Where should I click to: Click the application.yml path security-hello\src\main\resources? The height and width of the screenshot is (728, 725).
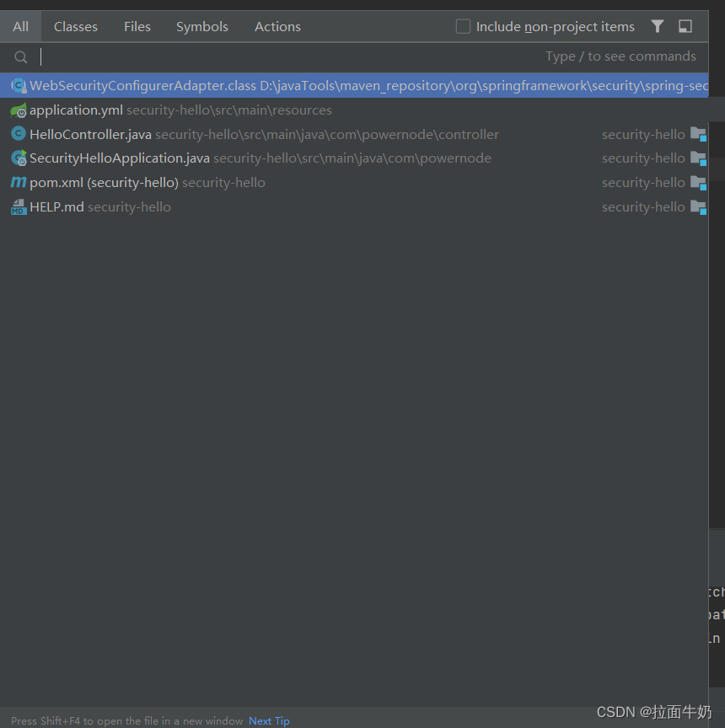(x=229, y=110)
